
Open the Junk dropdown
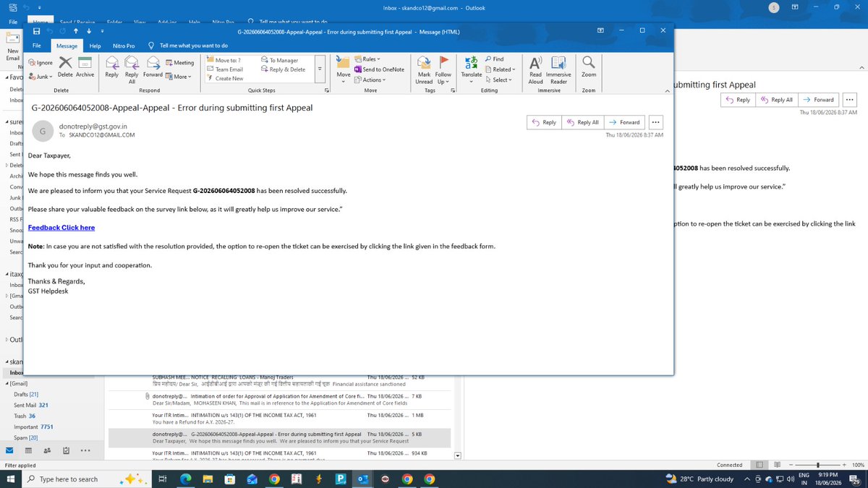coord(41,75)
